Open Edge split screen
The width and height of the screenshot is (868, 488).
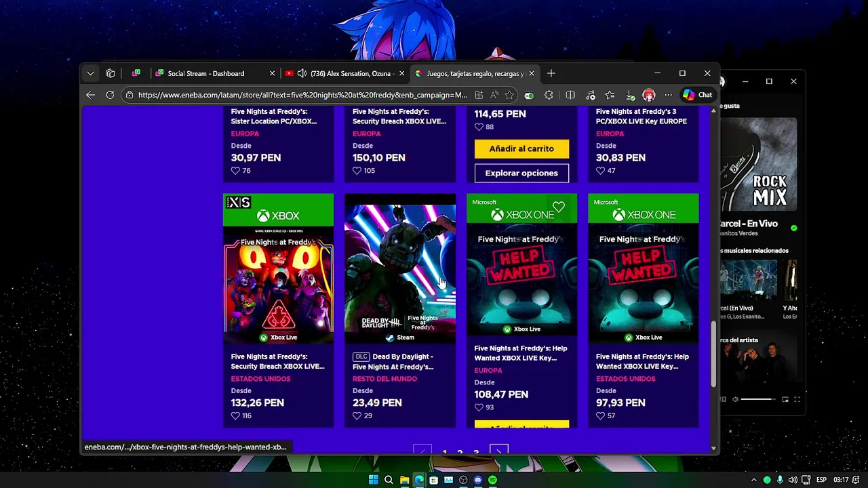570,95
